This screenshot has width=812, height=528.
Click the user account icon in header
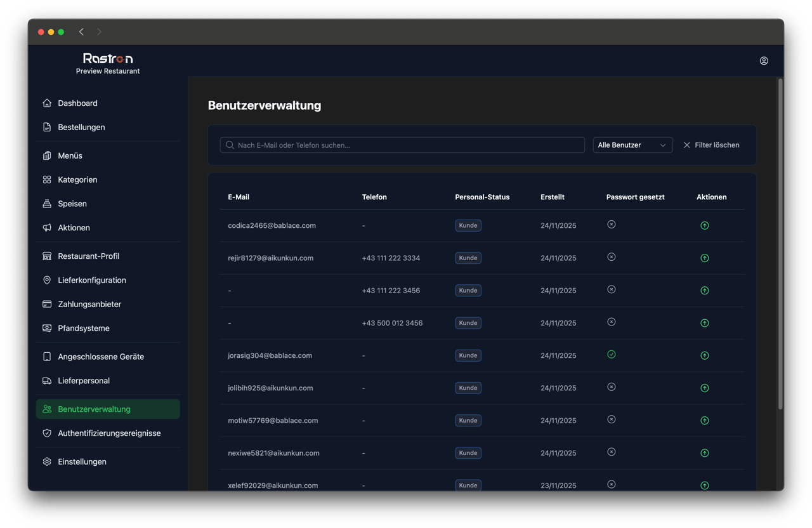764,61
